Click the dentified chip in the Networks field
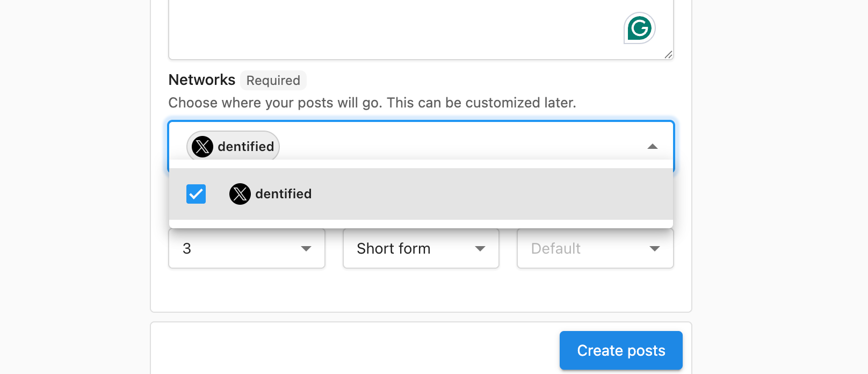 233,146
